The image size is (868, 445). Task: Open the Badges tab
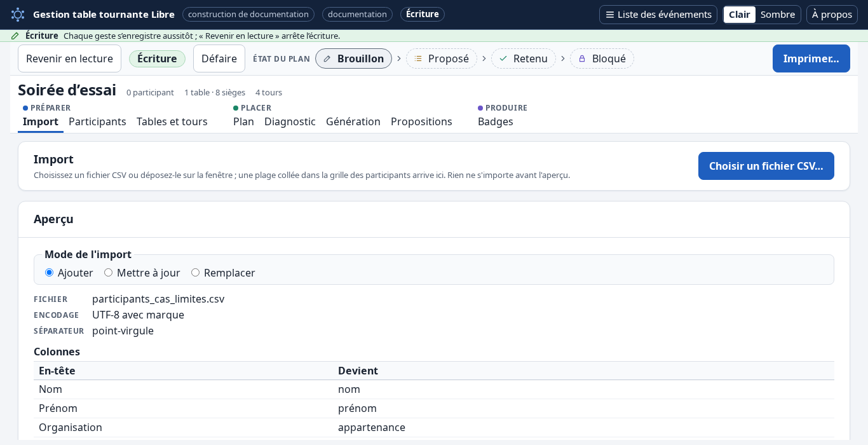pyautogui.click(x=496, y=121)
